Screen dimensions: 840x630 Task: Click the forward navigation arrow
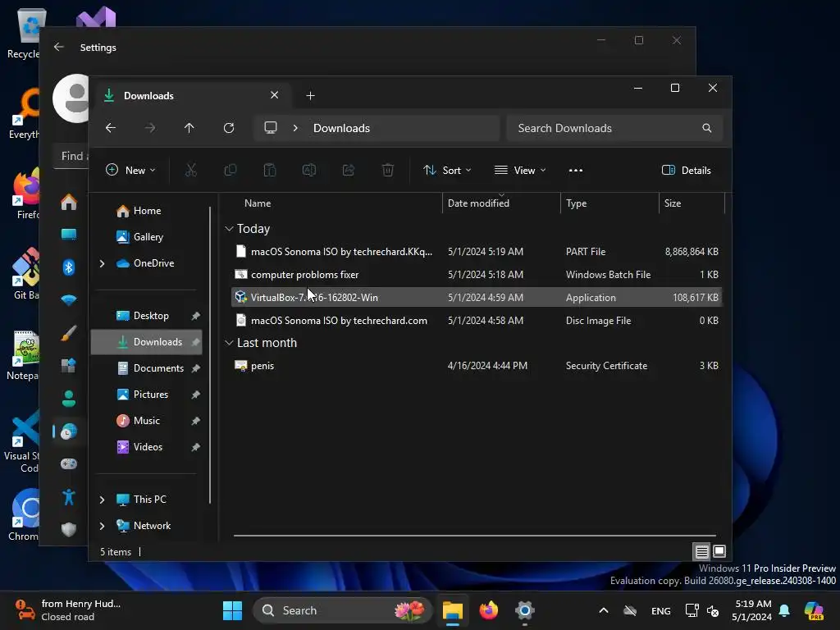click(150, 128)
